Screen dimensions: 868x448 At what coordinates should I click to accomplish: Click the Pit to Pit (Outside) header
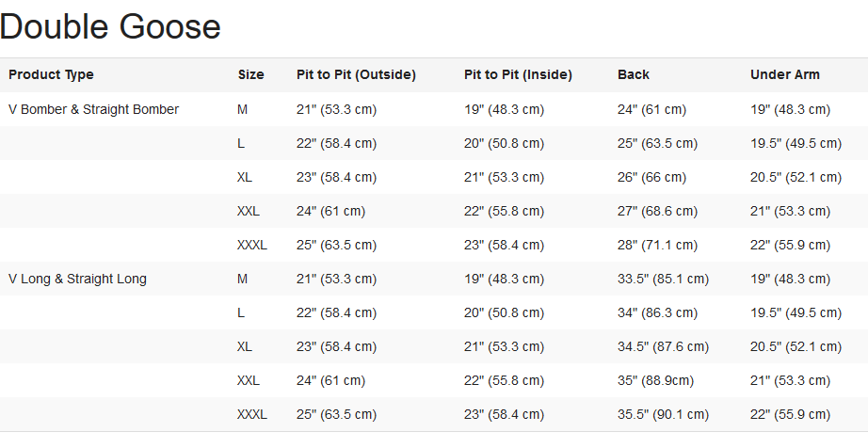point(356,74)
